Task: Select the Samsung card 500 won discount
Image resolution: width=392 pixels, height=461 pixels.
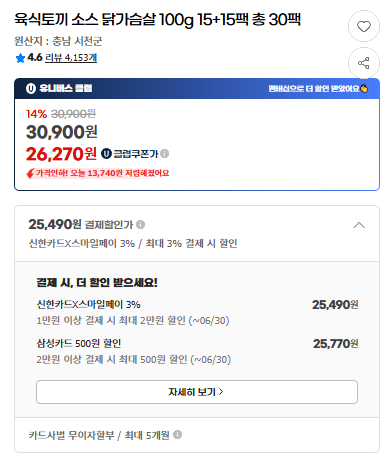Action: (197, 351)
